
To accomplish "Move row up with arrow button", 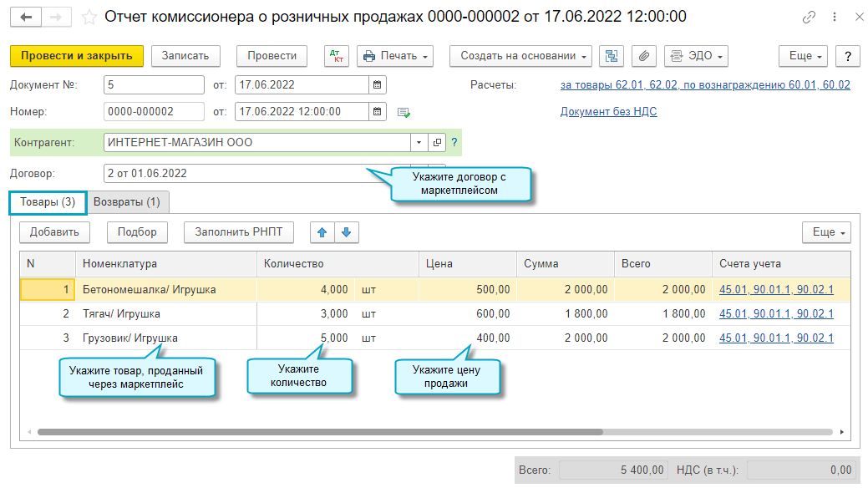I will pos(322,232).
